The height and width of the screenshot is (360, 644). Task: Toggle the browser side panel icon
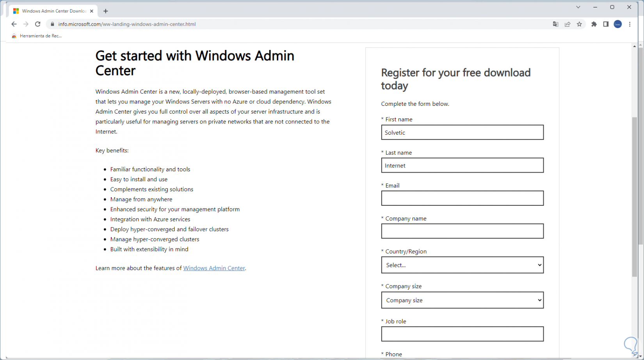click(x=606, y=24)
